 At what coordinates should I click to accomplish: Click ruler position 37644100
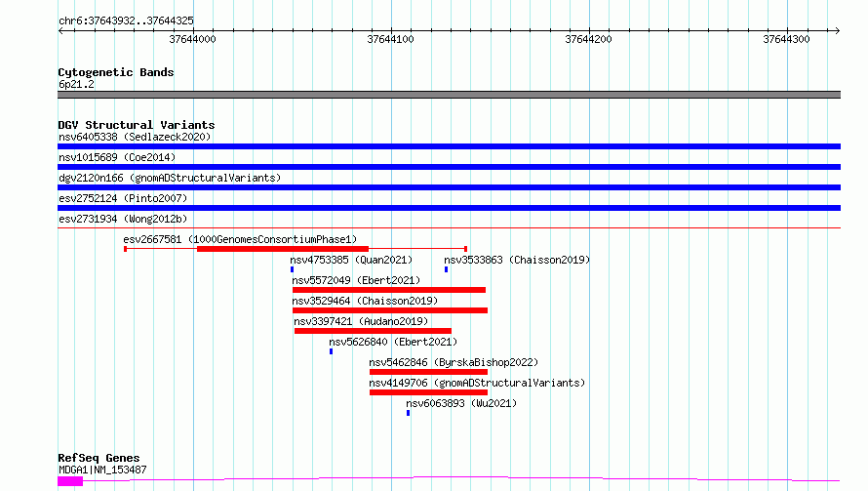click(390, 39)
